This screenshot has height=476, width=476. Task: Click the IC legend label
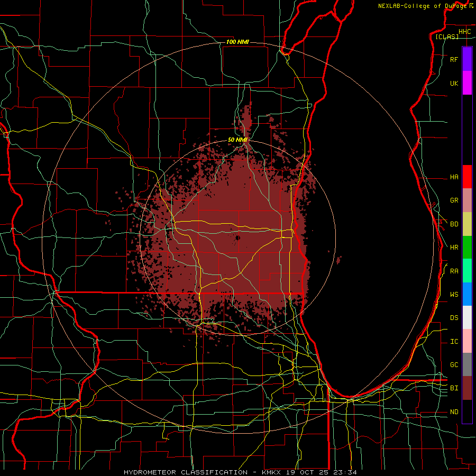click(454, 342)
